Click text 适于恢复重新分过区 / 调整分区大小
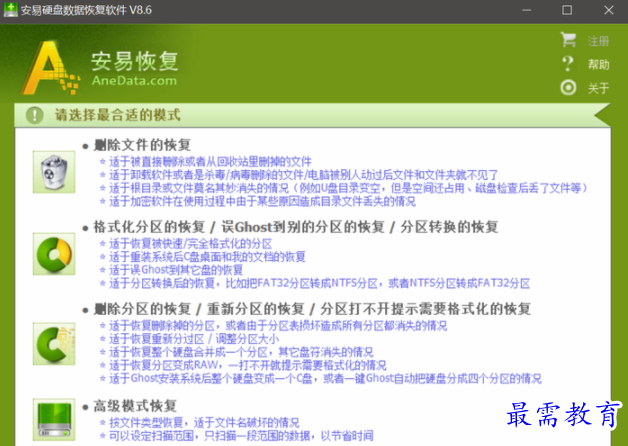 [194, 339]
